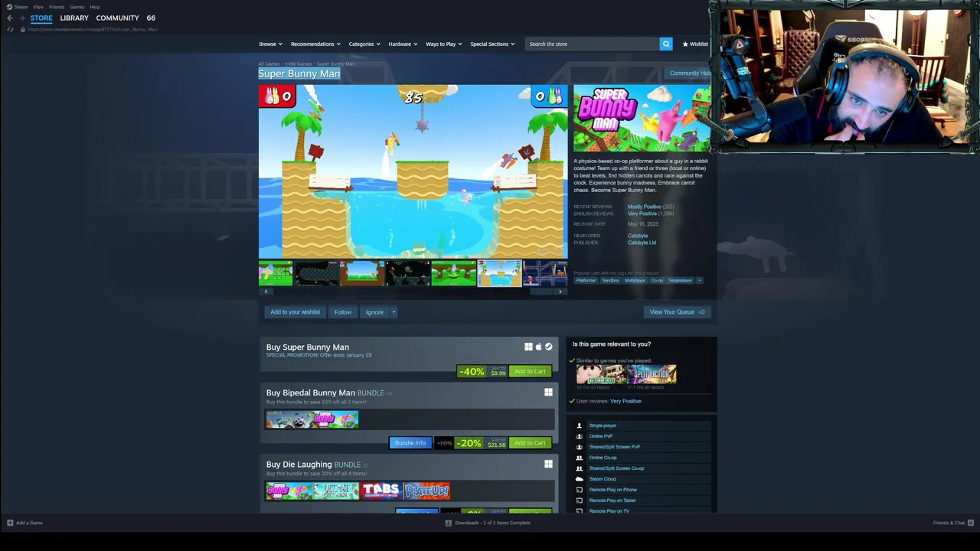
Task: Reload page via refresh icon
Action: [10, 29]
